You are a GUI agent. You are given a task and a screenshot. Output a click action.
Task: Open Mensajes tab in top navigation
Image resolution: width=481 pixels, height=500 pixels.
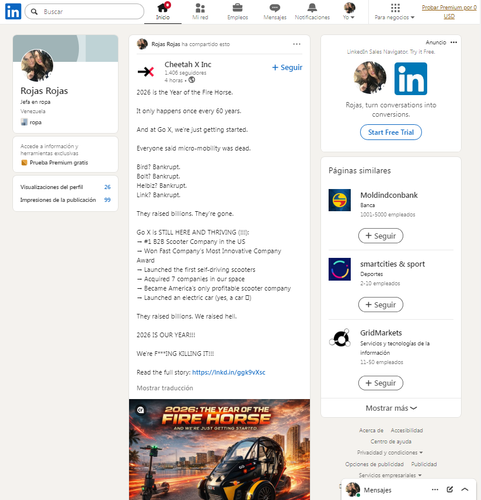(275, 12)
